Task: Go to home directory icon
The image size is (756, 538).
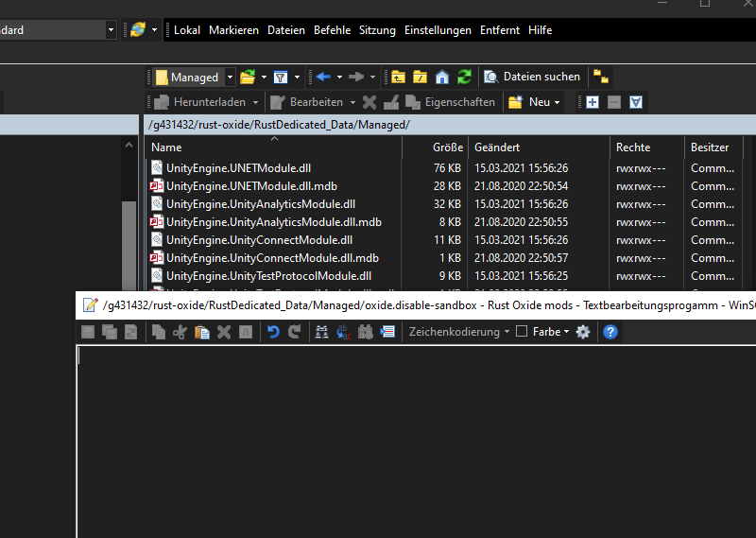Action: point(442,78)
